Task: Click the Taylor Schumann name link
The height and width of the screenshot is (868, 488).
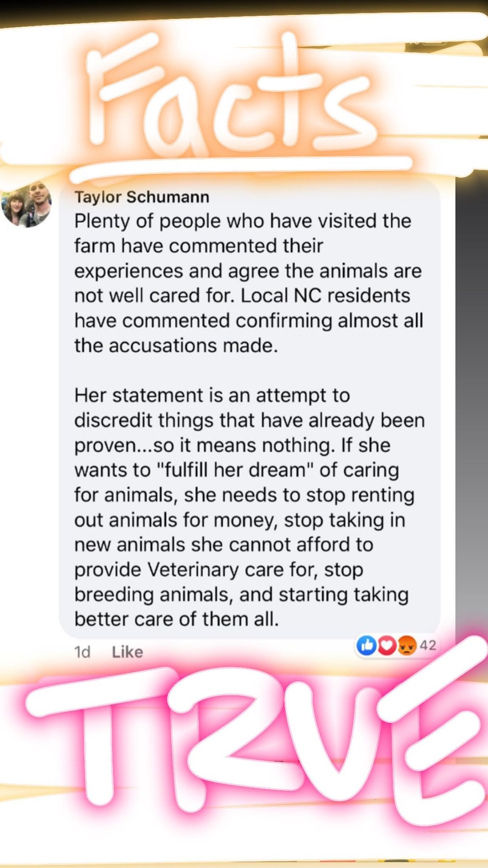Action: point(141,197)
